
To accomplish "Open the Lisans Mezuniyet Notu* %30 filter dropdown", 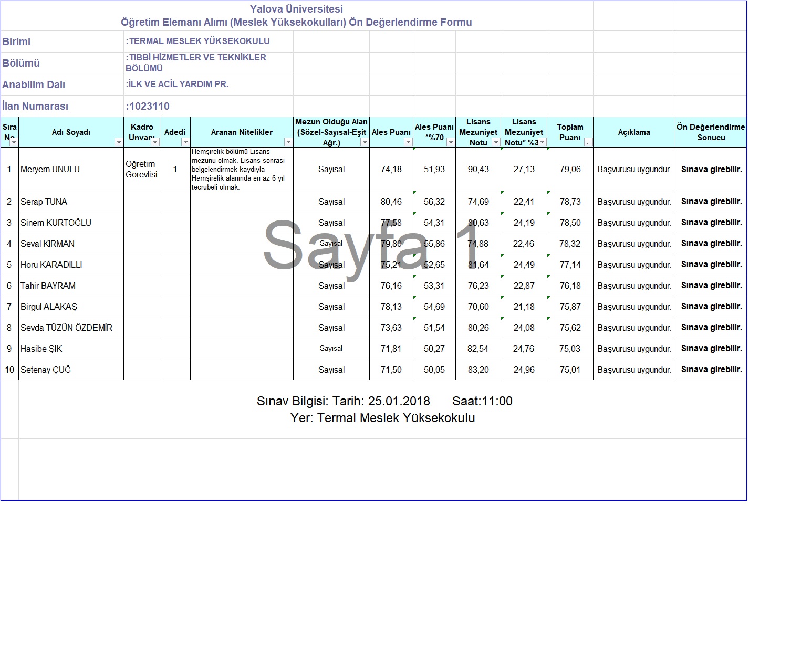I will [542, 142].
